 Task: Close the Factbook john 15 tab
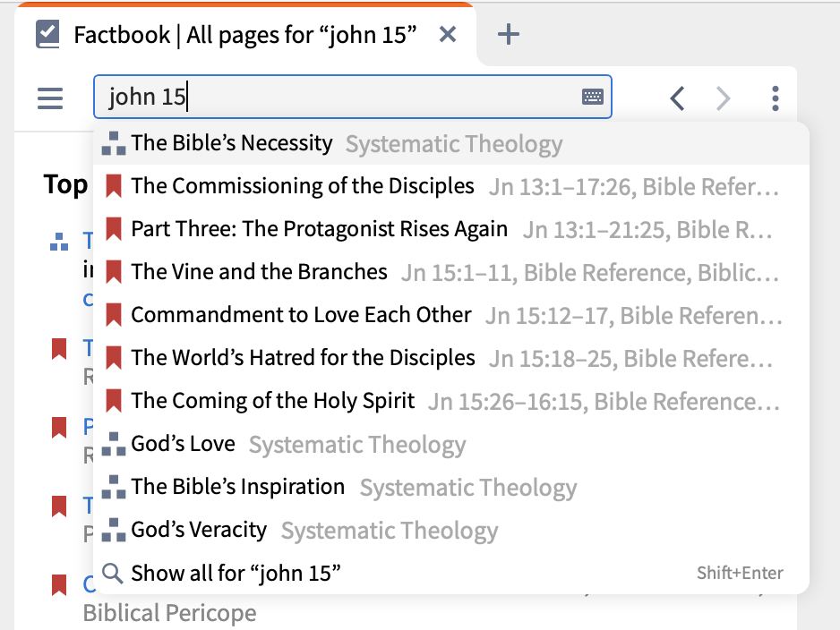click(448, 35)
